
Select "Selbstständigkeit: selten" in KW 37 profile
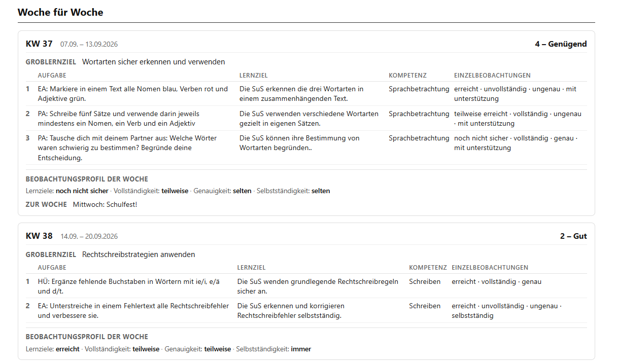293,191
